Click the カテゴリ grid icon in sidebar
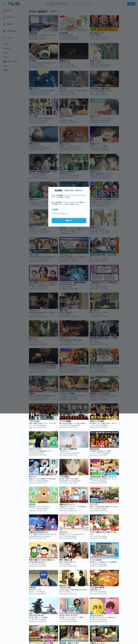The width and height of the screenshot is (138, 644). coord(4,38)
